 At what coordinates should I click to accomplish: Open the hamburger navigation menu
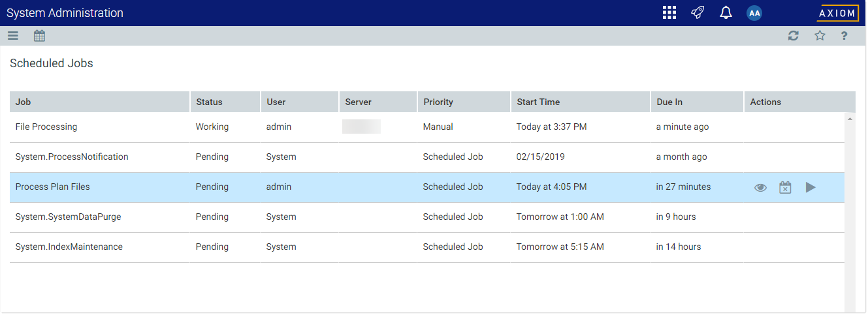[13, 36]
